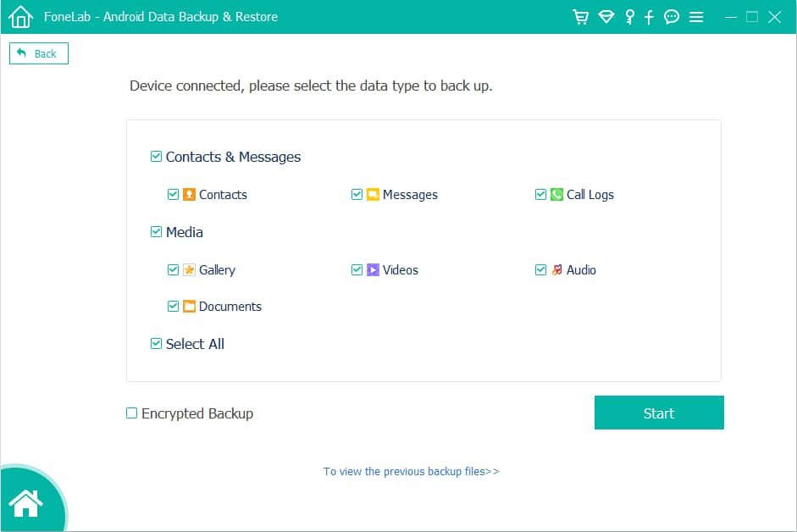Click the key registration icon
Viewport: 797px width, 532px height.
pyautogui.click(x=628, y=16)
